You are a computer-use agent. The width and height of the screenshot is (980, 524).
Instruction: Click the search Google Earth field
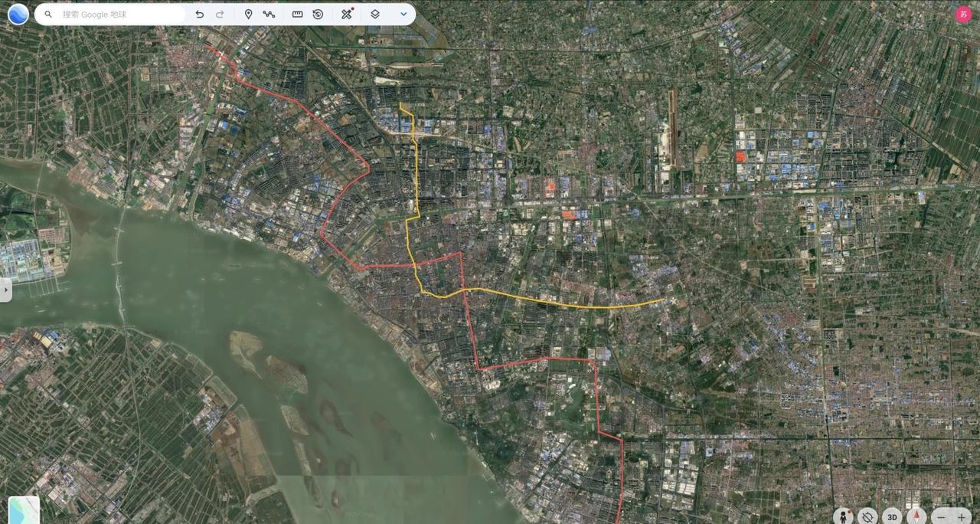pyautogui.click(x=107, y=14)
